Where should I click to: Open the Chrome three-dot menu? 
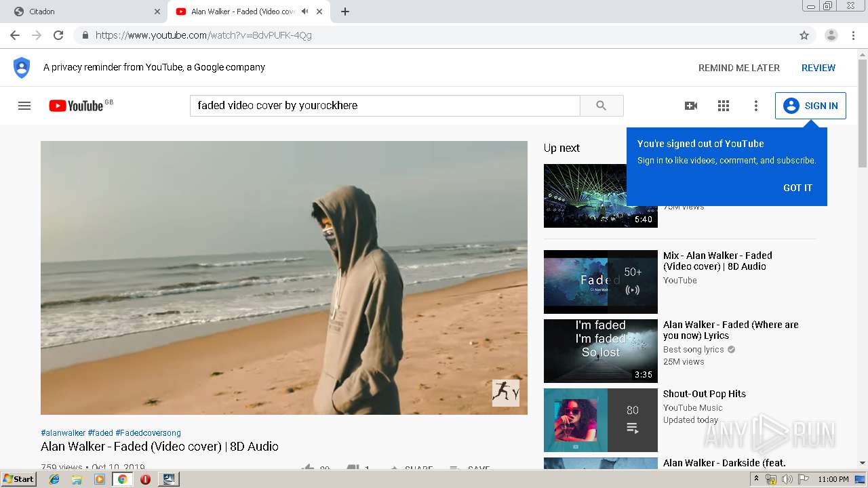coord(853,35)
